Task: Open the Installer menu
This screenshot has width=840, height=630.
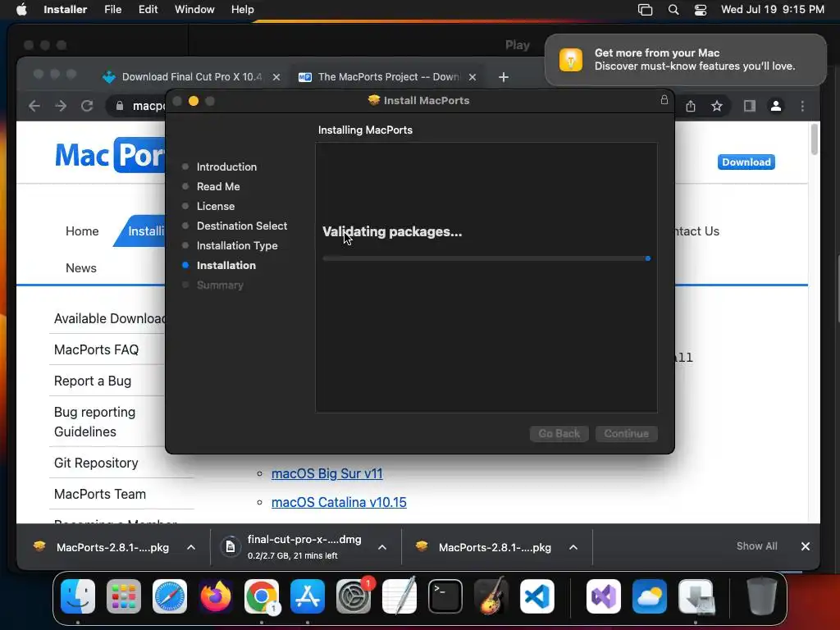Action: click(66, 10)
